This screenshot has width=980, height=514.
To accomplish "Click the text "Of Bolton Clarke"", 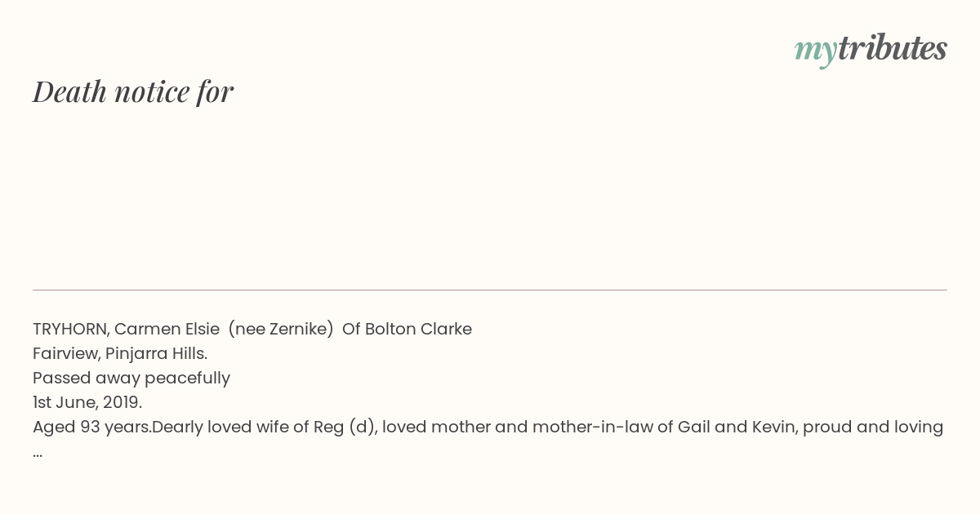I will coord(407,330).
